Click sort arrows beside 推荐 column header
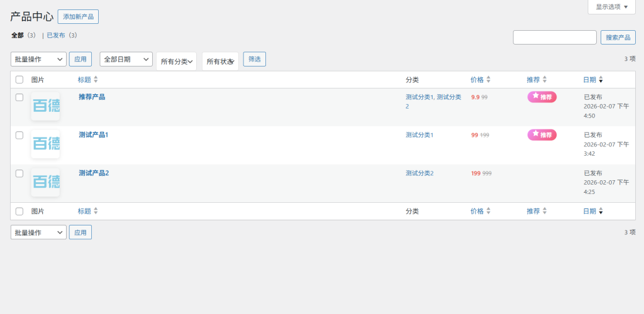The width and height of the screenshot is (644, 314). [x=545, y=80]
